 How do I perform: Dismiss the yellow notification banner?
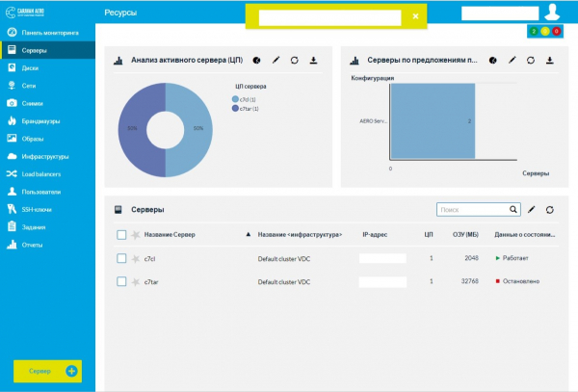coord(415,16)
